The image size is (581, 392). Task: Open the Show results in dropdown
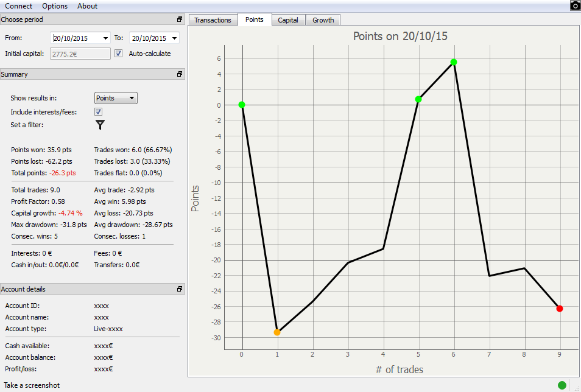[x=116, y=98]
